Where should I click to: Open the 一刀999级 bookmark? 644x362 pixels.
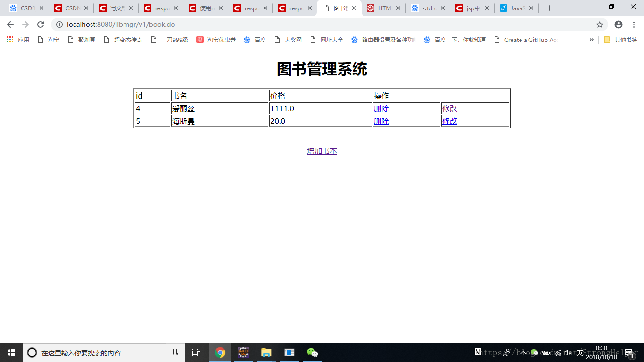pyautogui.click(x=169, y=40)
